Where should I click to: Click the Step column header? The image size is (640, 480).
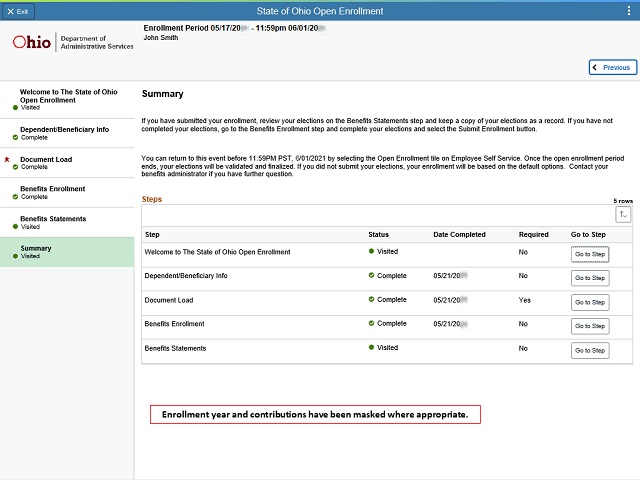152,235
